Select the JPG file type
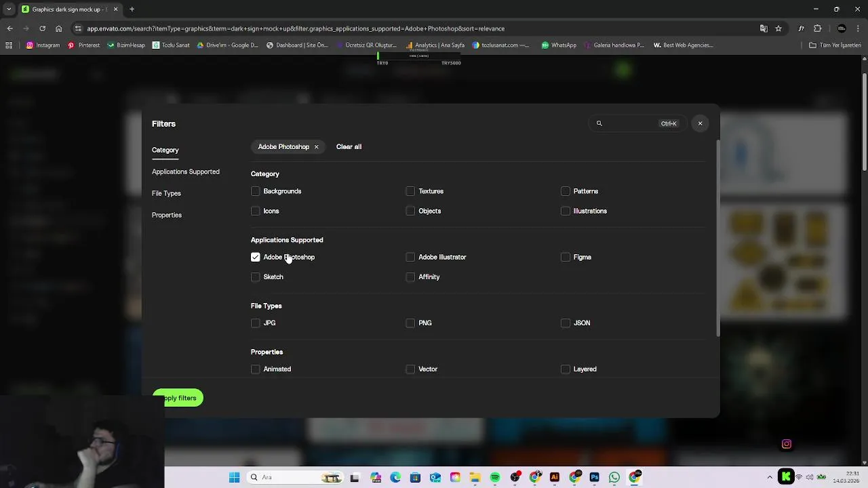 (256, 323)
